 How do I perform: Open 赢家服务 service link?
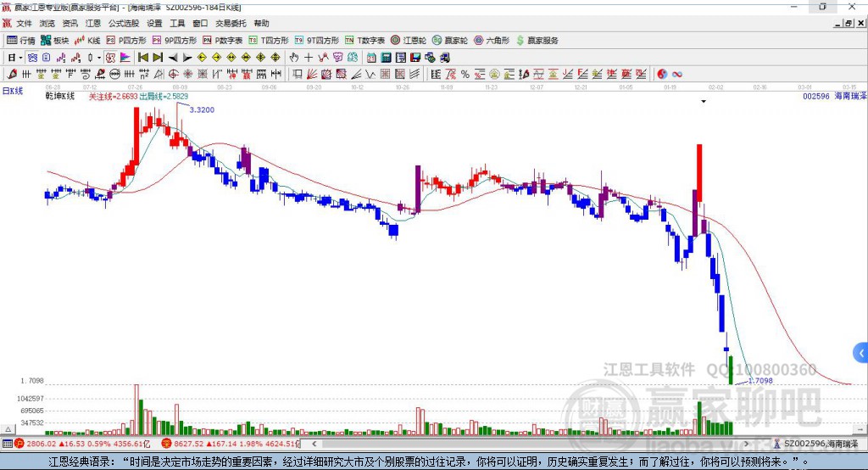click(x=537, y=41)
